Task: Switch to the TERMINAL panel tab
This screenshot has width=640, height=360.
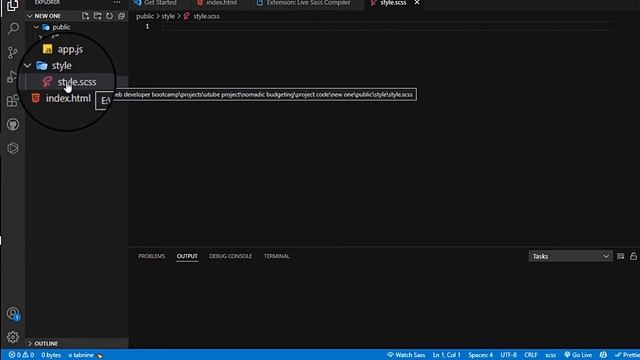Action: tap(277, 256)
